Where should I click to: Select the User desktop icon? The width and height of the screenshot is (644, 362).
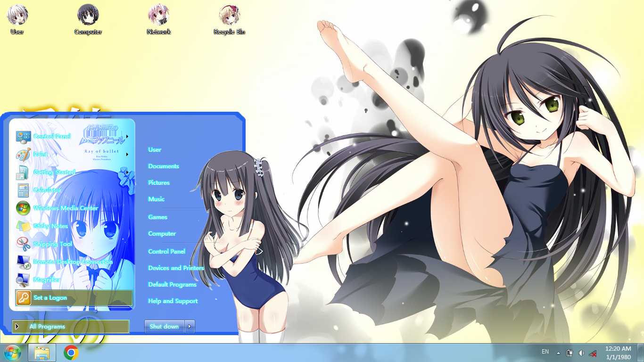tap(17, 20)
